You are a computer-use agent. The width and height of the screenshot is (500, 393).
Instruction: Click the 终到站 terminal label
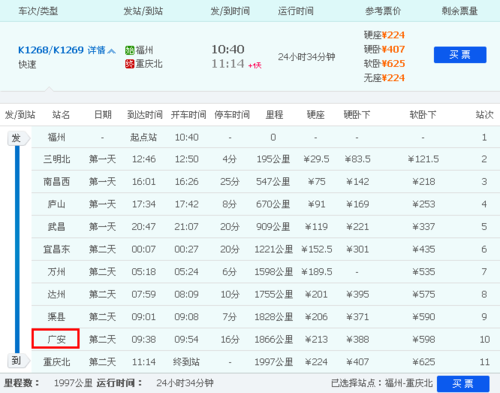[186, 362]
